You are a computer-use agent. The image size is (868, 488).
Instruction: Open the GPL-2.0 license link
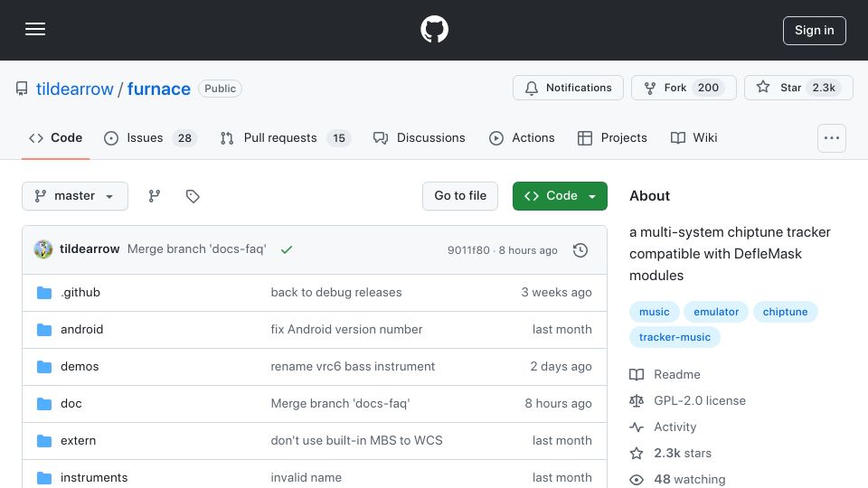pos(687,400)
